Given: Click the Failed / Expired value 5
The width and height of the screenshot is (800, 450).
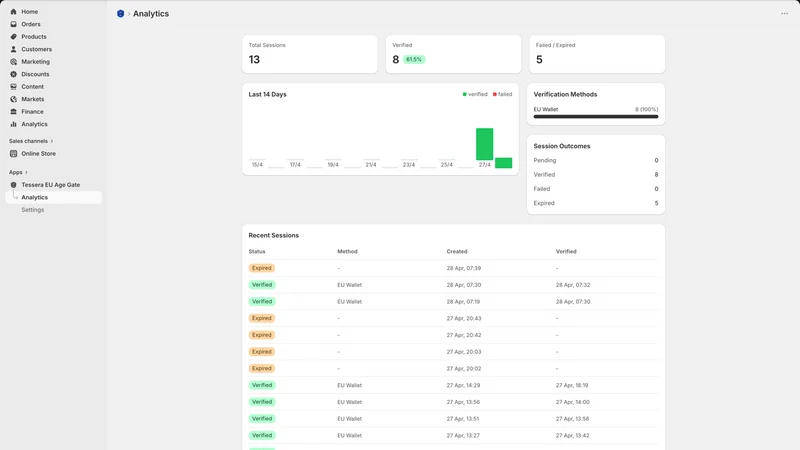Looking at the screenshot, I should tap(539, 60).
